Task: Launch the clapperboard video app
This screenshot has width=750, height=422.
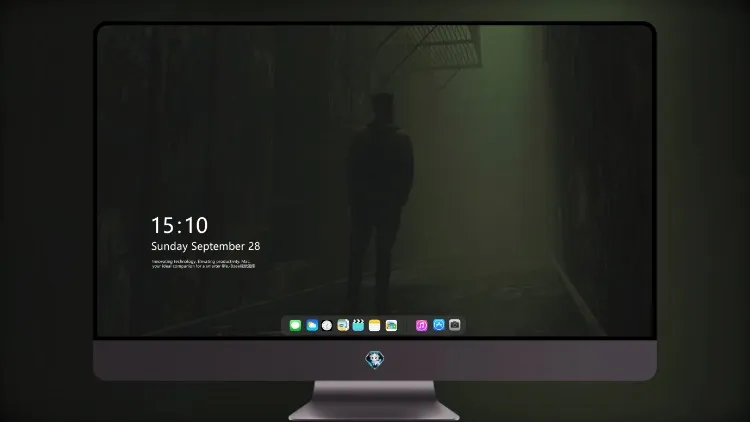Action: pyautogui.click(x=358, y=325)
